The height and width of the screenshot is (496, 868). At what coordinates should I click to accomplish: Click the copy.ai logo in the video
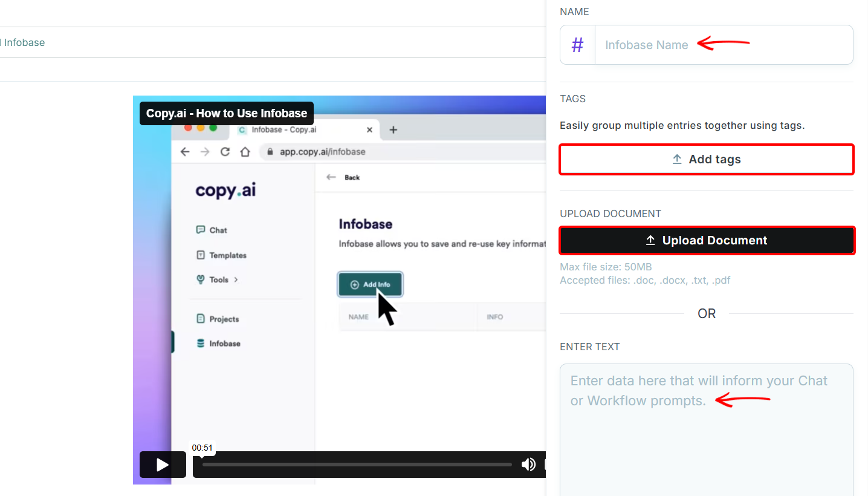pyautogui.click(x=225, y=191)
